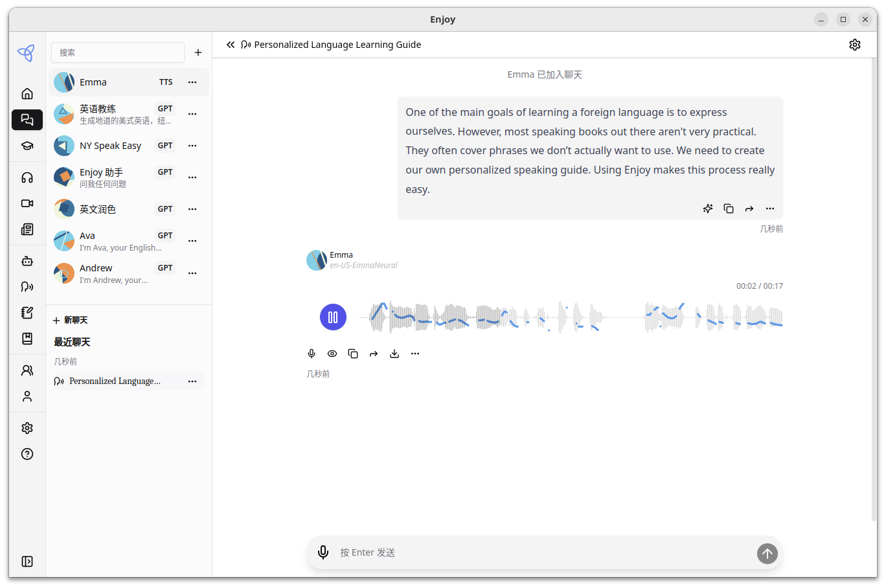Open the Pronunciation TTS sidebar section
This screenshot has height=588, width=886.
(27, 286)
